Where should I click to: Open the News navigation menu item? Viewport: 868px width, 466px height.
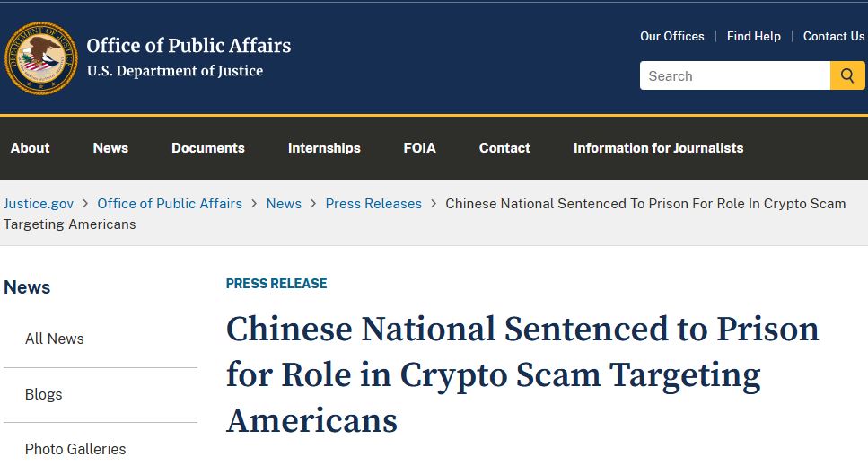tap(110, 148)
